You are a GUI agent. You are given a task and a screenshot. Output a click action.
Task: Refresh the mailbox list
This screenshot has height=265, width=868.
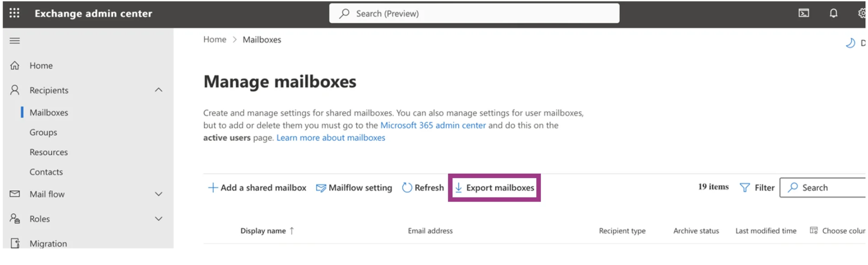[x=423, y=188]
